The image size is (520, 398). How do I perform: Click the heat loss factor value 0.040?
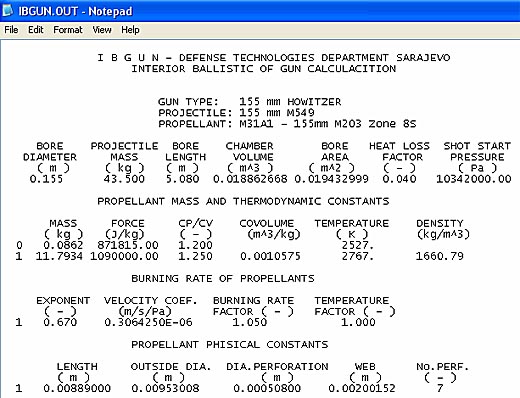click(399, 179)
